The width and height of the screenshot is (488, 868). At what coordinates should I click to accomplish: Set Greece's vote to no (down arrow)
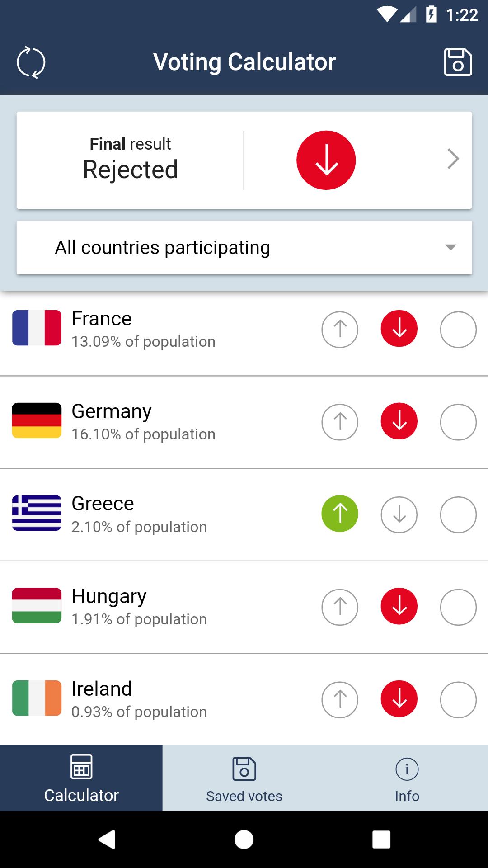click(x=399, y=514)
